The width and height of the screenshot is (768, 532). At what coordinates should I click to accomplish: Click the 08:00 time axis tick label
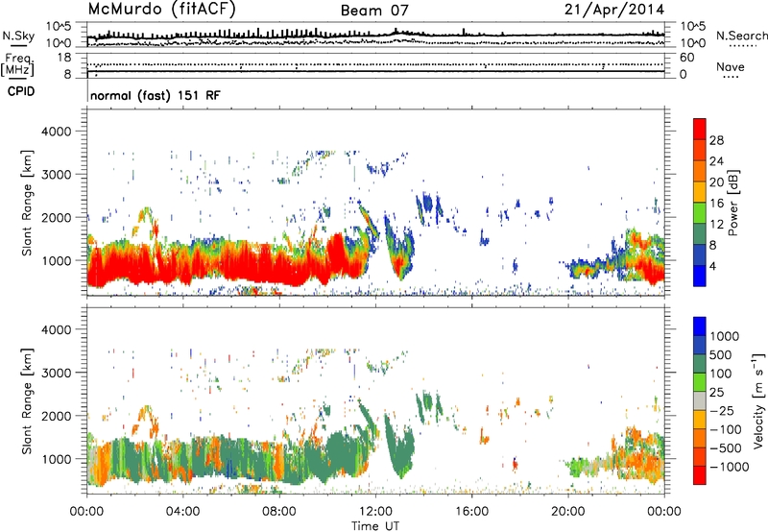[279, 512]
